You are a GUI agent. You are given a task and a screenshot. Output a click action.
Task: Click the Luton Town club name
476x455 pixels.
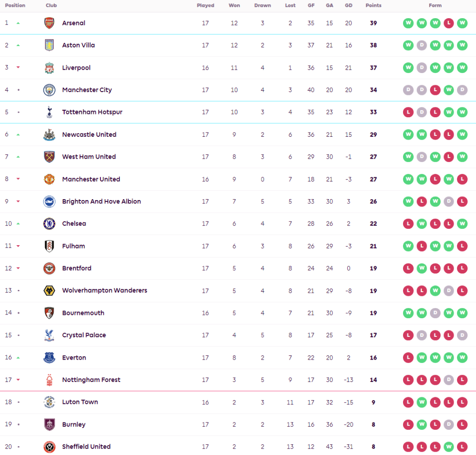tap(80, 402)
